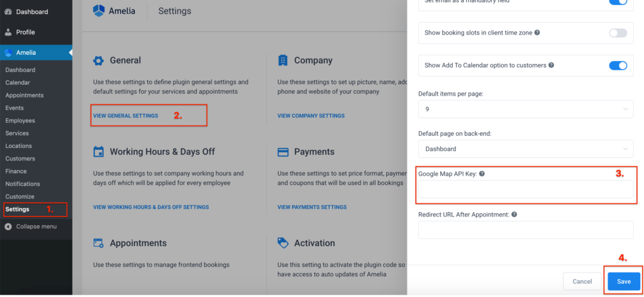Click the Appointments section heading
This screenshot has width=644, height=297.
coord(138,243)
